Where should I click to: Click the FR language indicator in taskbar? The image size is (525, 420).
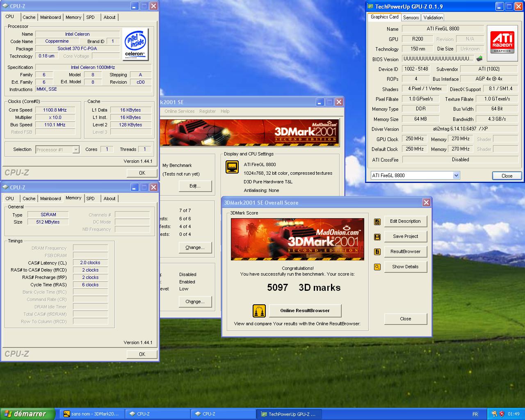tap(475, 414)
